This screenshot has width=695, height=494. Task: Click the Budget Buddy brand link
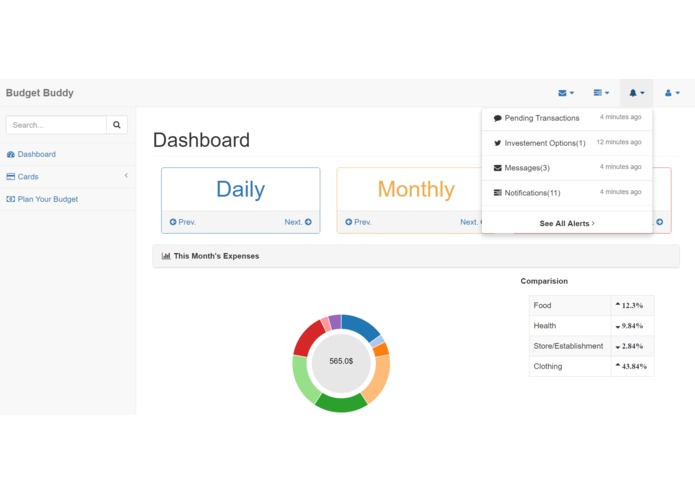tap(39, 93)
